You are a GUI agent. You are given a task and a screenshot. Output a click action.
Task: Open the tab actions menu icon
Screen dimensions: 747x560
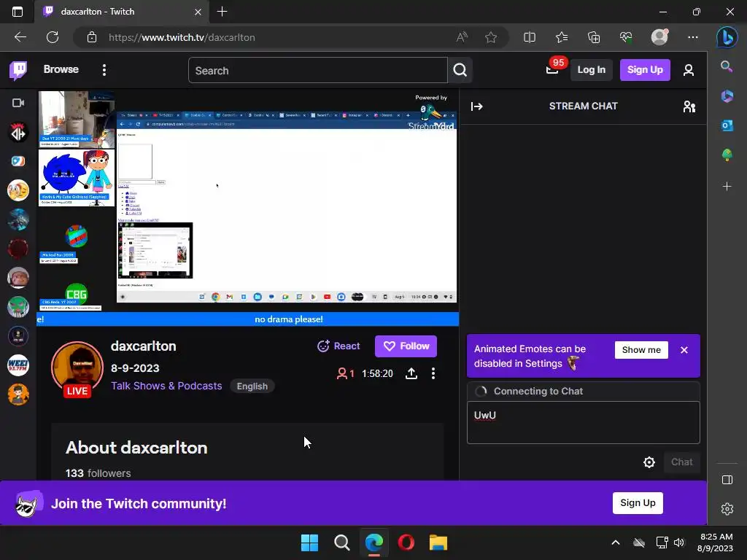pos(18,12)
